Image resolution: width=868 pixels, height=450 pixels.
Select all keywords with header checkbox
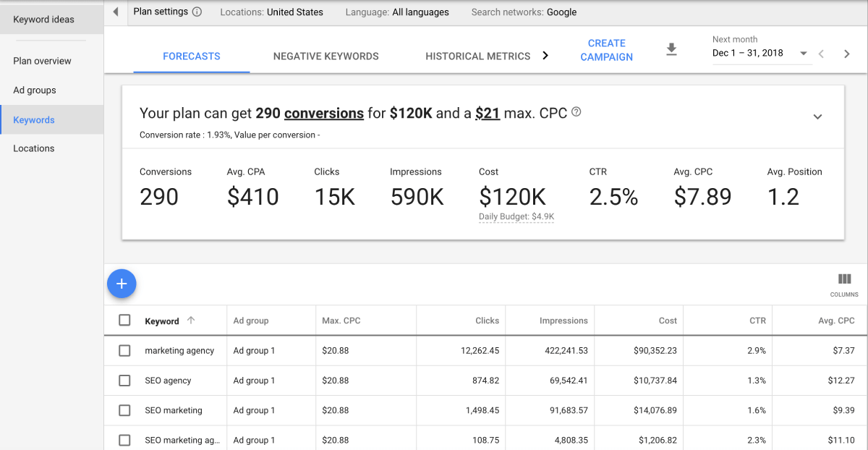[x=125, y=320]
